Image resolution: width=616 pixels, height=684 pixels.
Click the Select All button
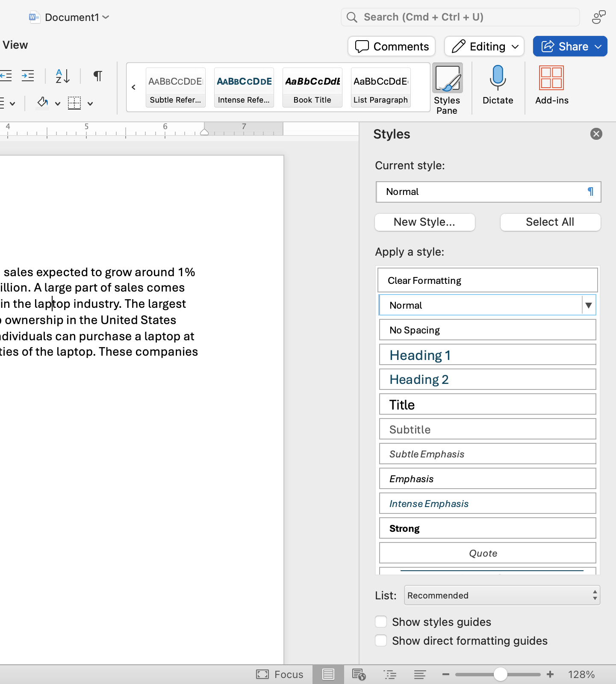coord(551,222)
